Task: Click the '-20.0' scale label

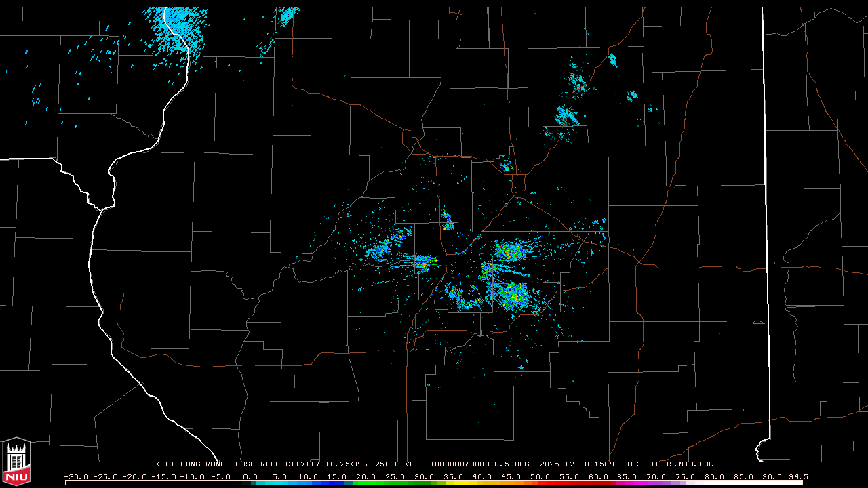Action: tap(134, 476)
